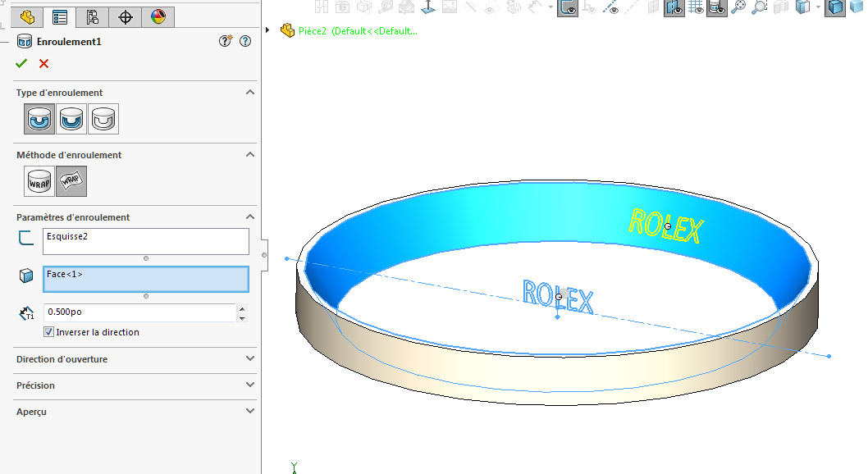Expand the Direction d'ouverture section
The width and height of the screenshot is (868, 474).
click(x=250, y=358)
